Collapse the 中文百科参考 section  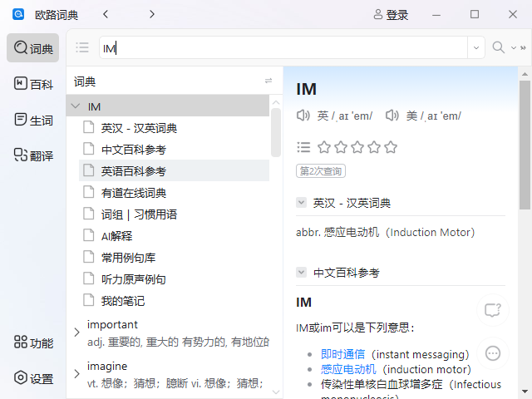(x=301, y=272)
